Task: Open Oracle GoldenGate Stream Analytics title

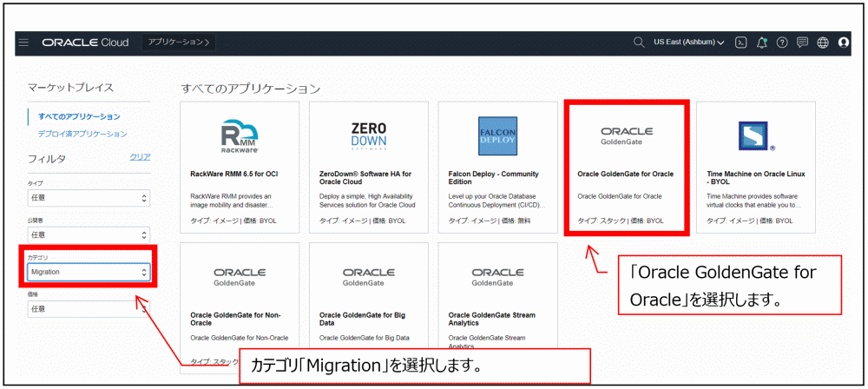Action: (491, 320)
